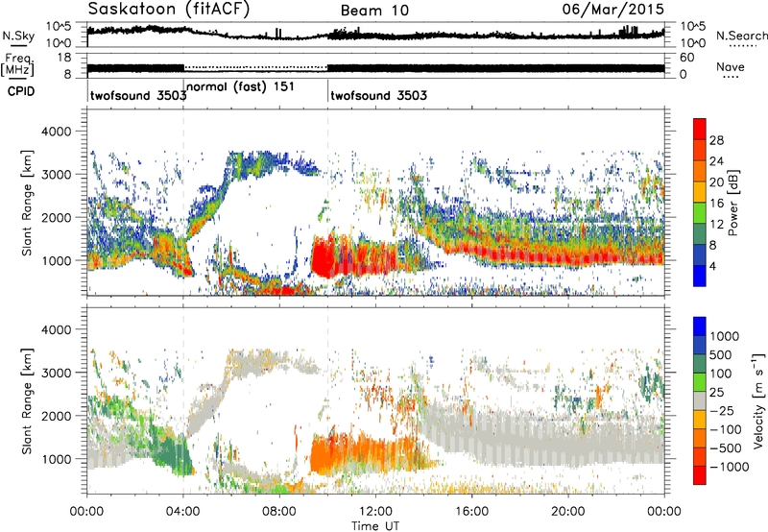Click the 25 label on Velocity colorbar

point(716,393)
